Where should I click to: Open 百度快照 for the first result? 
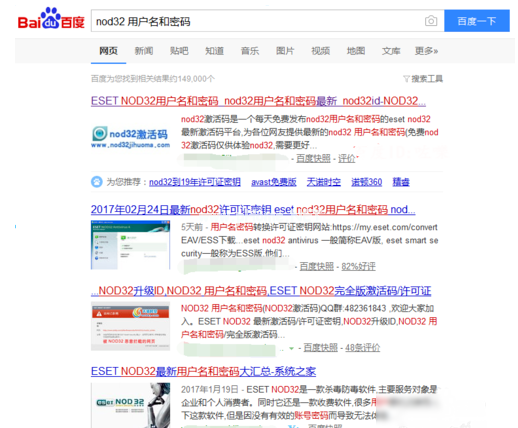313,159
